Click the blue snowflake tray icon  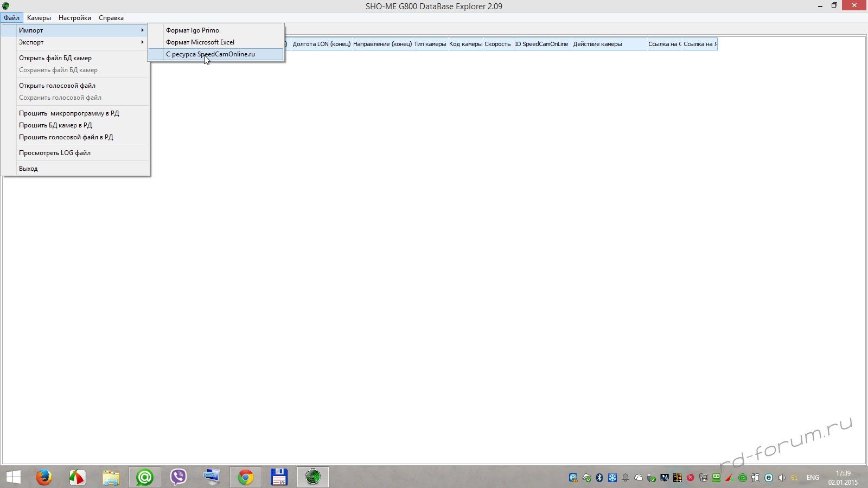tap(612, 478)
